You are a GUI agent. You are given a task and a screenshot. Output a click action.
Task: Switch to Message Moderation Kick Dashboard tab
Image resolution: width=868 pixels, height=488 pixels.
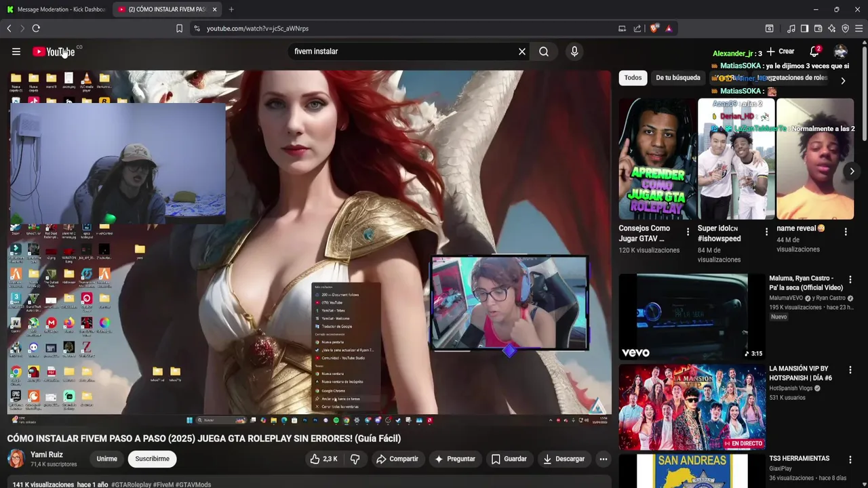point(56,9)
